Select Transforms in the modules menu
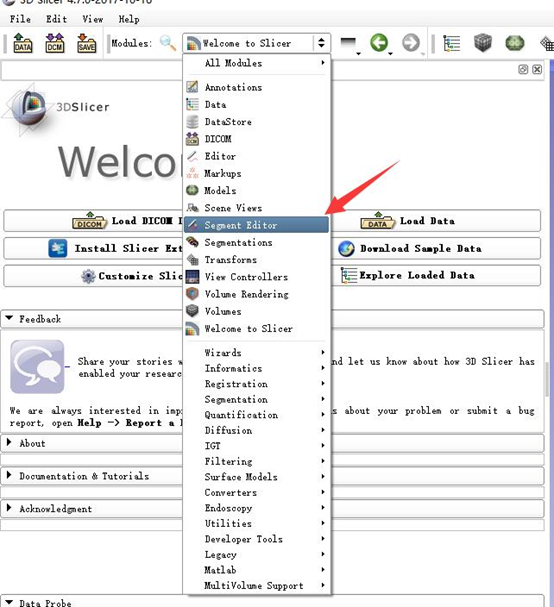This screenshot has height=607, width=554. click(257, 259)
